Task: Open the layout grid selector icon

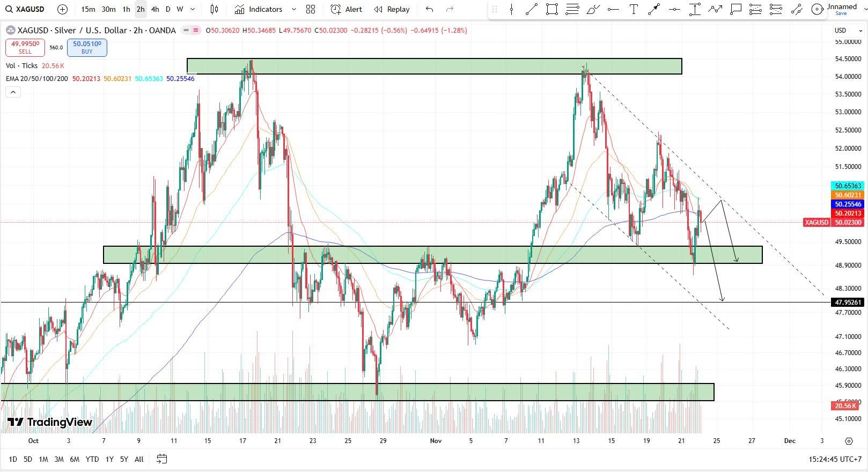Action: [311, 9]
